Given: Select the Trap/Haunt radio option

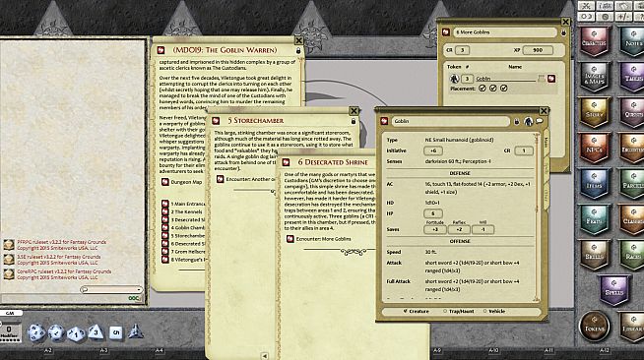Looking at the screenshot, I should coord(458,311).
